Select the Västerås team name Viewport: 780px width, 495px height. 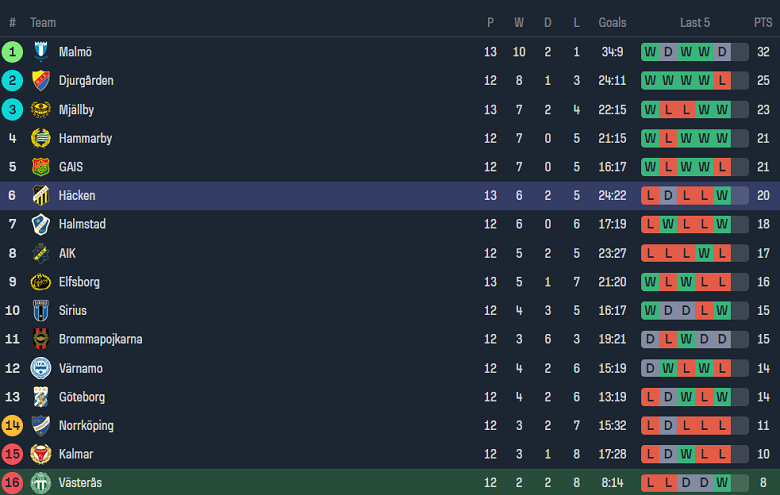[80, 483]
